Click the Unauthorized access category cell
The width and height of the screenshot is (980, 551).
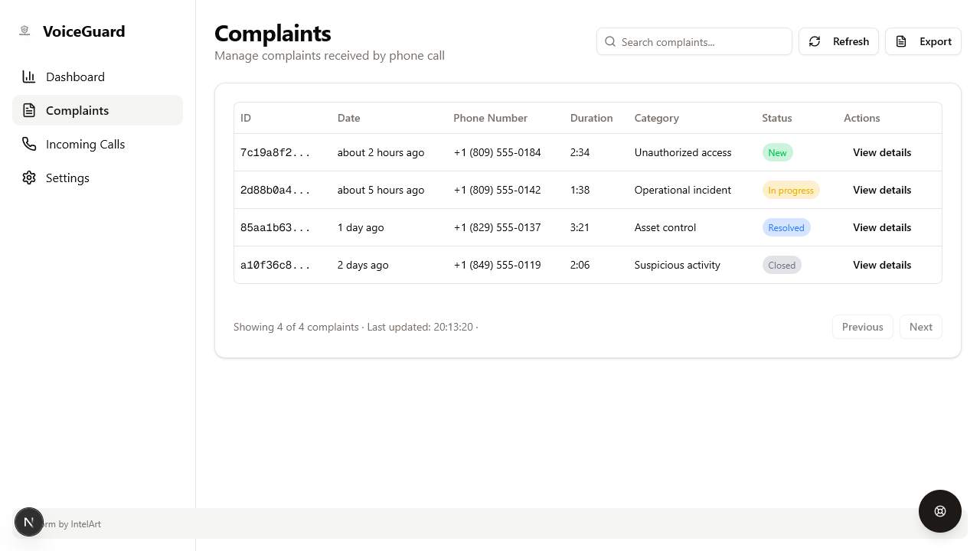683,152
